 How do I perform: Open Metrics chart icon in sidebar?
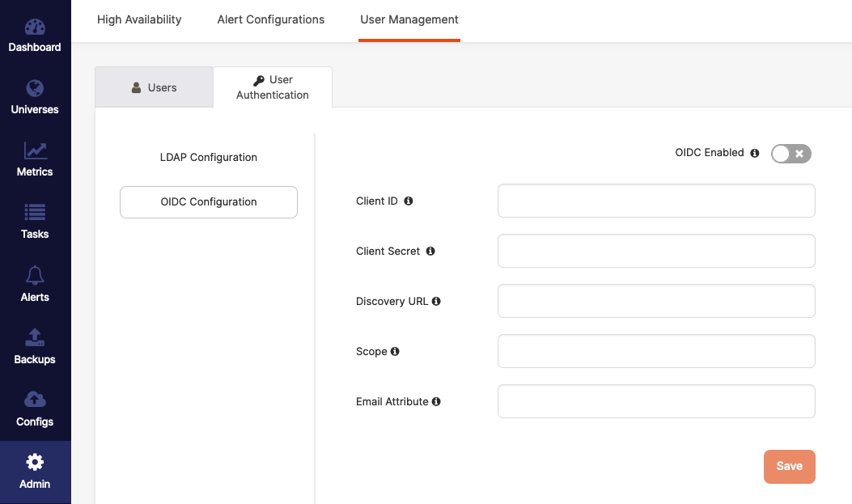[x=35, y=150]
